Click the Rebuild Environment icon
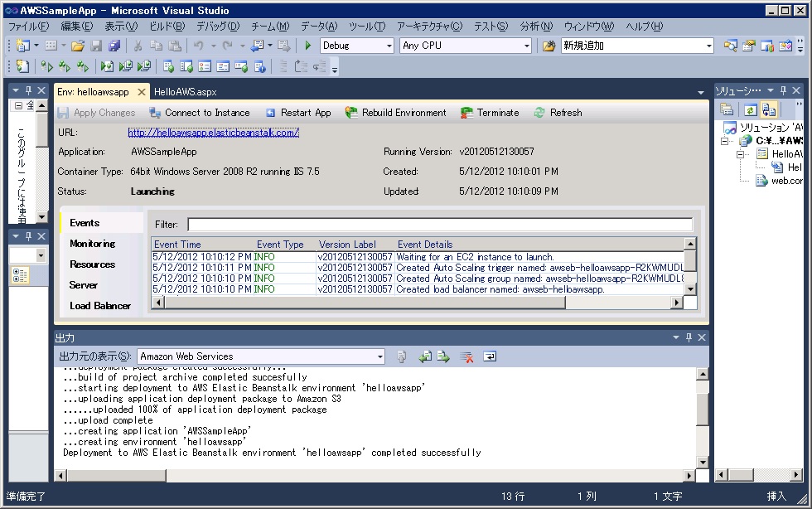 pyautogui.click(x=351, y=113)
